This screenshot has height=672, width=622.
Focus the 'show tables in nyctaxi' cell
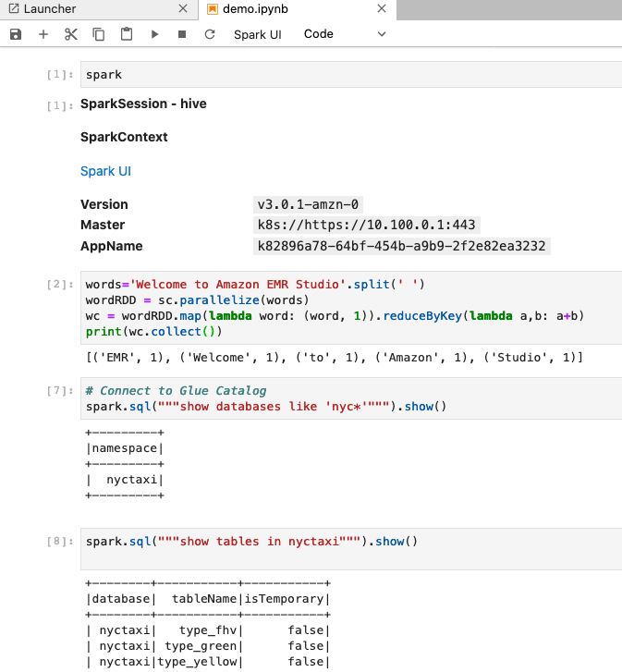[x=351, y=549]
